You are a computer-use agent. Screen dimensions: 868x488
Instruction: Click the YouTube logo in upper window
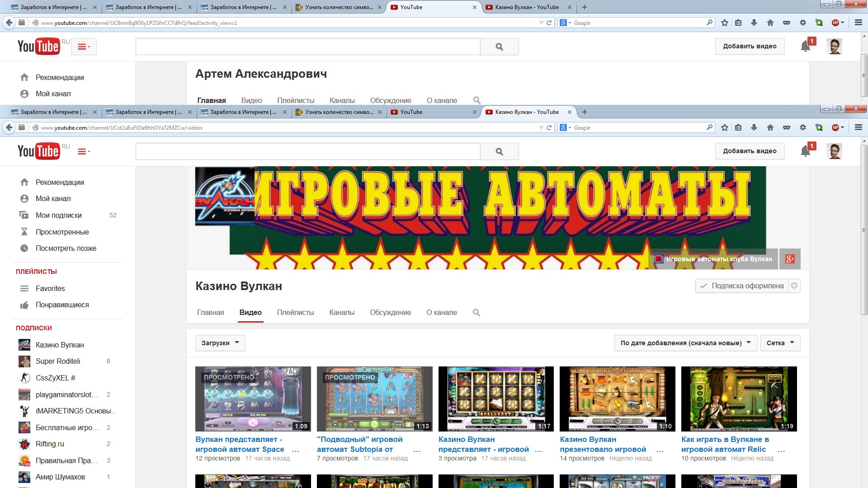[x=38, y=47]
